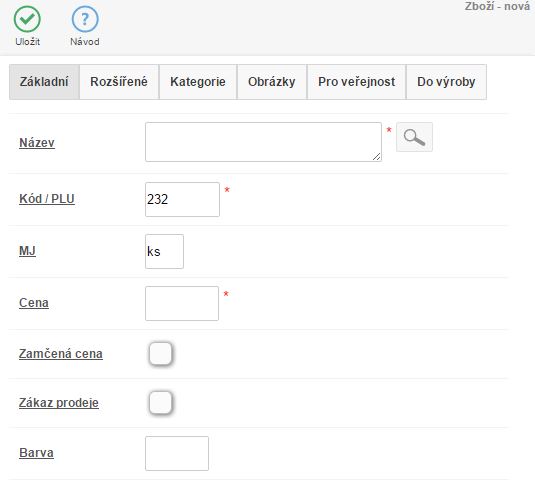The height and width of the screenshot is (487, 535).
Task: Click the Barva color field
Action: (x=177, y=453)
